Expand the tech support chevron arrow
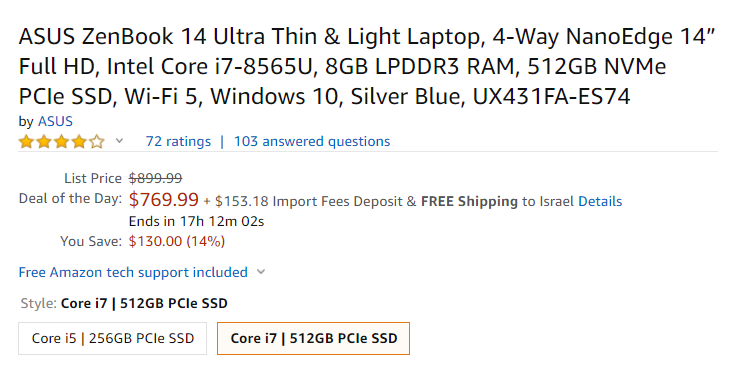The image size is (745, 374). [261, 272]
